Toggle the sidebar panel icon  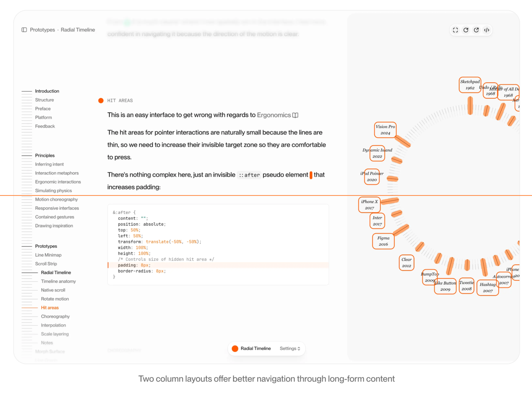pyautogui.click(x=24, y=30)
